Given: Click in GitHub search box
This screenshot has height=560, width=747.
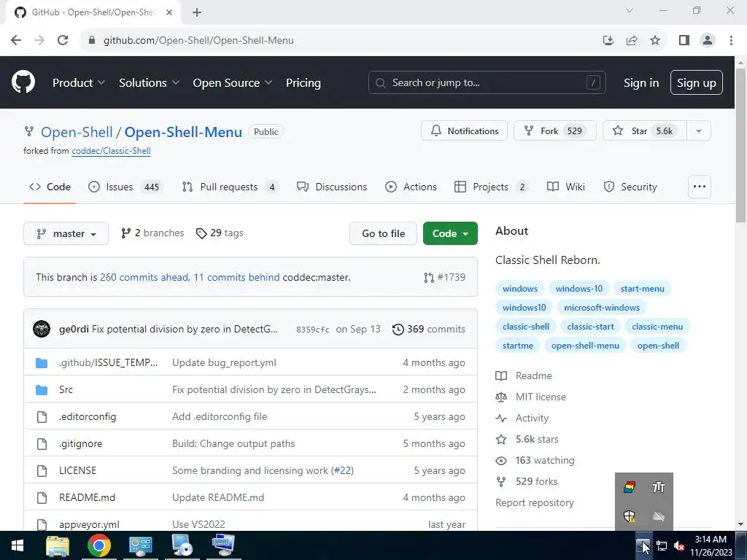Looking at the screenshot, I should pyautogui.click(x=487, y=83).
